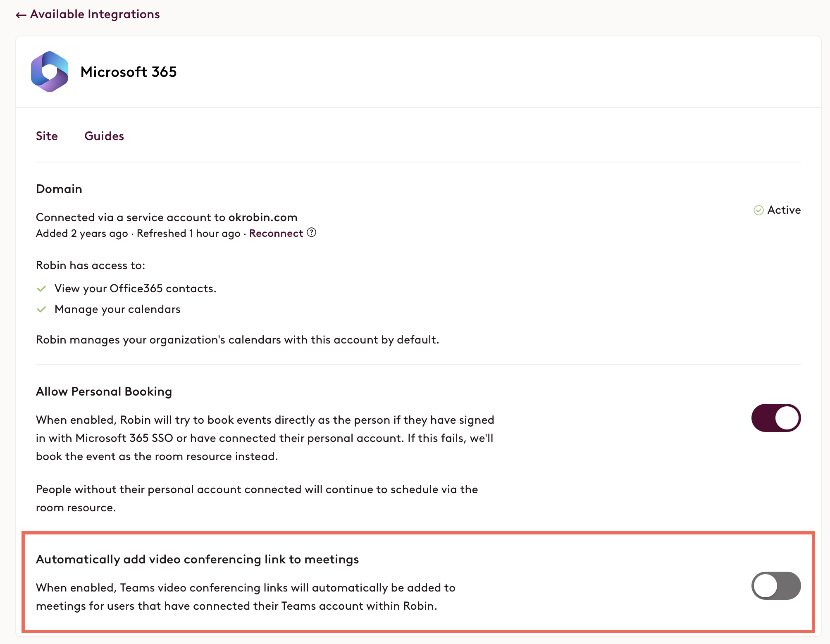Click 'Robin has access to:' text
Screen dimensions: 830x644
91,265
